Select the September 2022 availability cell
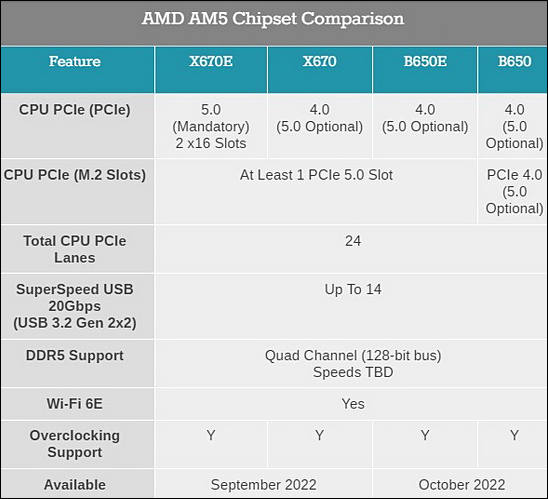Image resolution: width=548 pixels, height=499 pixels. click(264, 485)
